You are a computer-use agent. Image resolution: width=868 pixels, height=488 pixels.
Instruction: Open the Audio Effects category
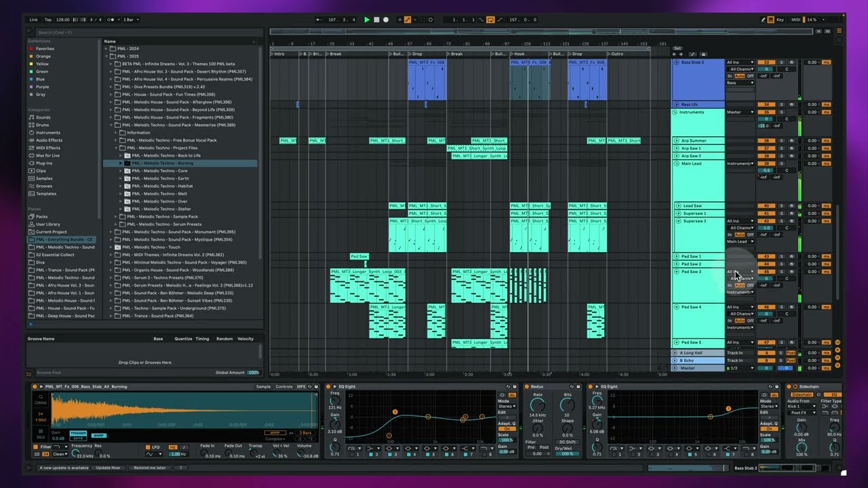coord(50,140)
